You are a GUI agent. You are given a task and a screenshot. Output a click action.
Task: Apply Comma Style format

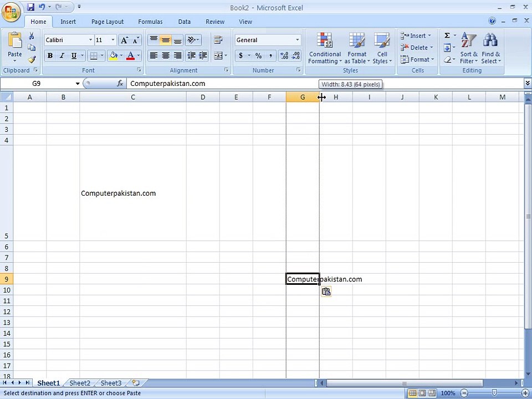click(x=270, y=55)
